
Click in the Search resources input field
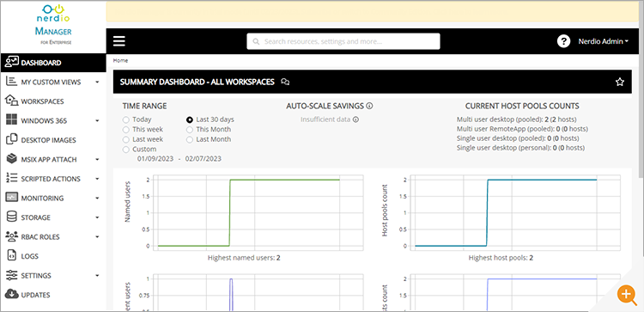[x=343, y=41]
